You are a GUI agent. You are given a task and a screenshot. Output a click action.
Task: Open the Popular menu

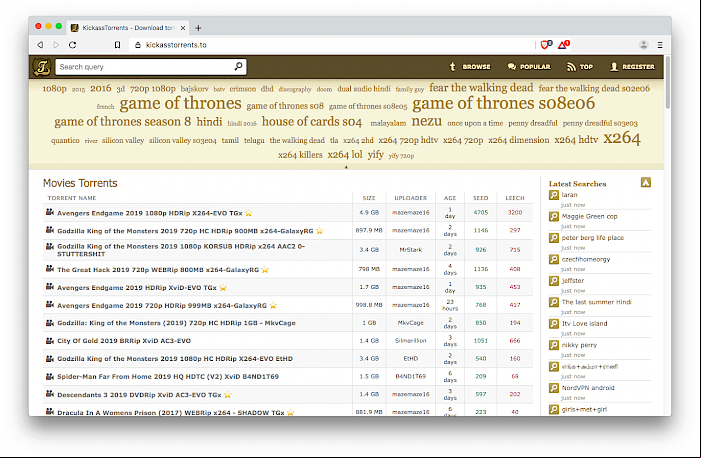click(x=529, y=67)
